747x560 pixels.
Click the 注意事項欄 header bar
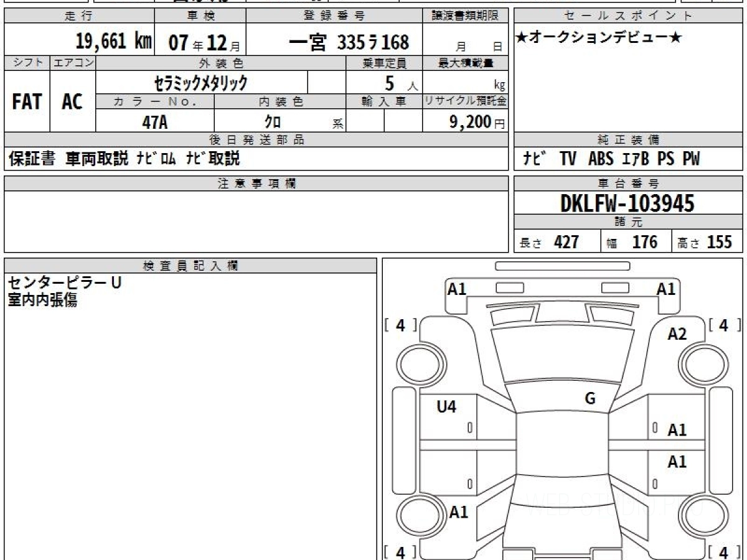pyautogui.click(x=256, y=184)
